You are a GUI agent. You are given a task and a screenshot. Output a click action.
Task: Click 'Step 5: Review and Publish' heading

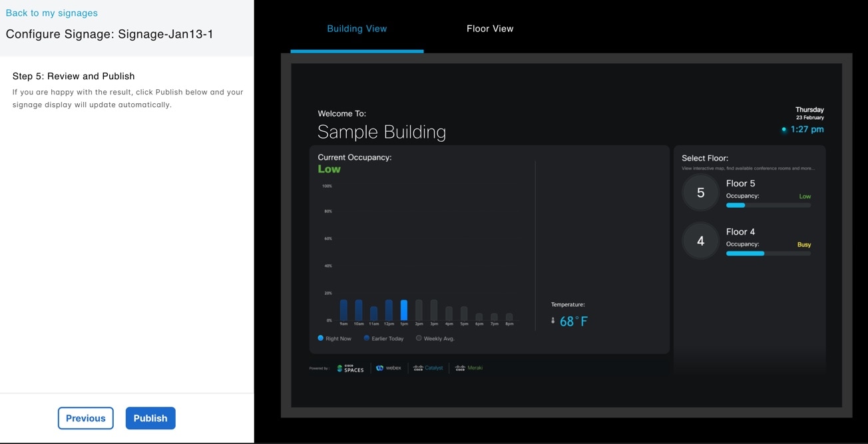tap(74, 76)
